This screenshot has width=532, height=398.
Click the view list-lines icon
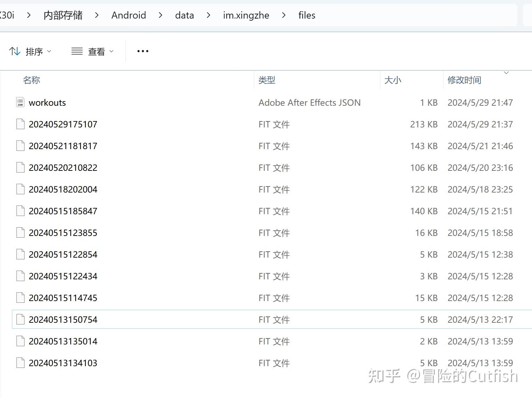(77, 51)
